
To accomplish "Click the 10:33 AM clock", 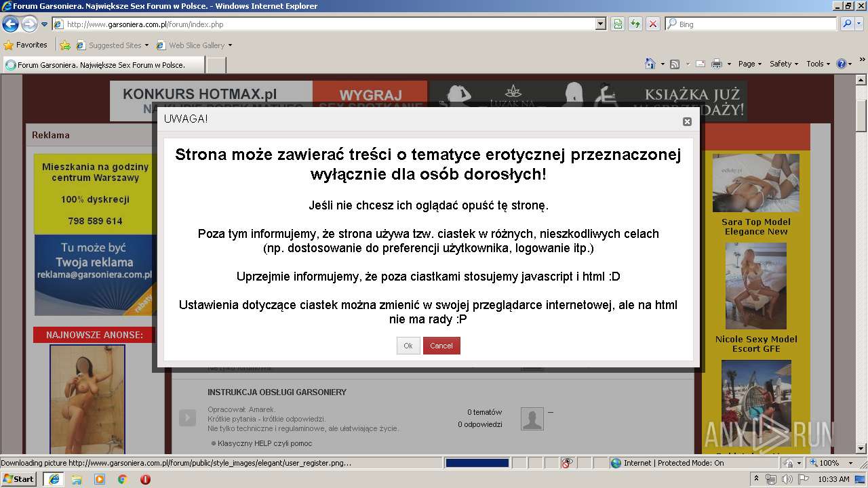I will click(x=834, y=479).
